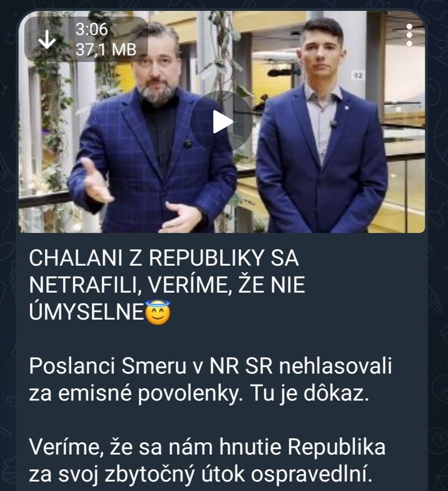The width and height of the screenshot is (448, 491).
Task: Click the empty area of the message bubble beside the emoji
Action: click(x=298, y=312)
